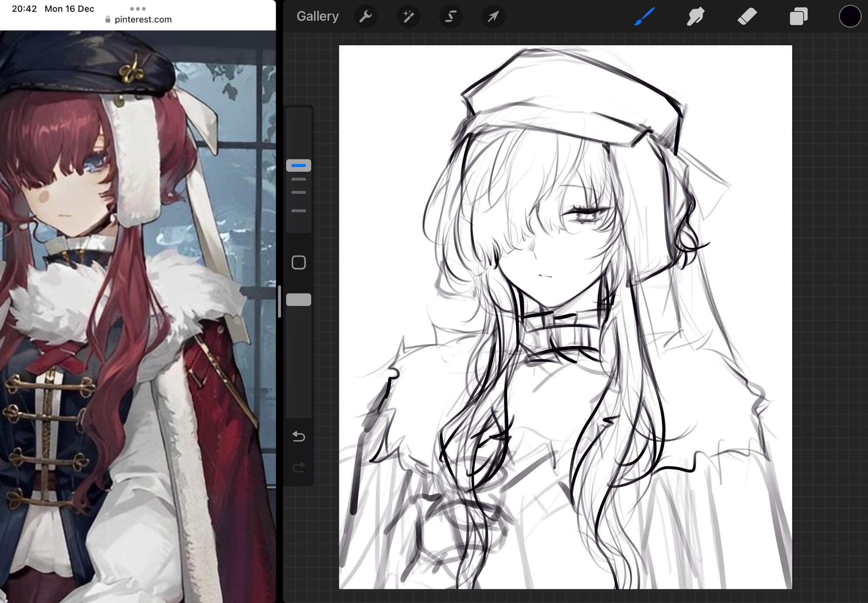Open the Layers panel
This screenshot has height=603, width=868.
pos(799,16)
